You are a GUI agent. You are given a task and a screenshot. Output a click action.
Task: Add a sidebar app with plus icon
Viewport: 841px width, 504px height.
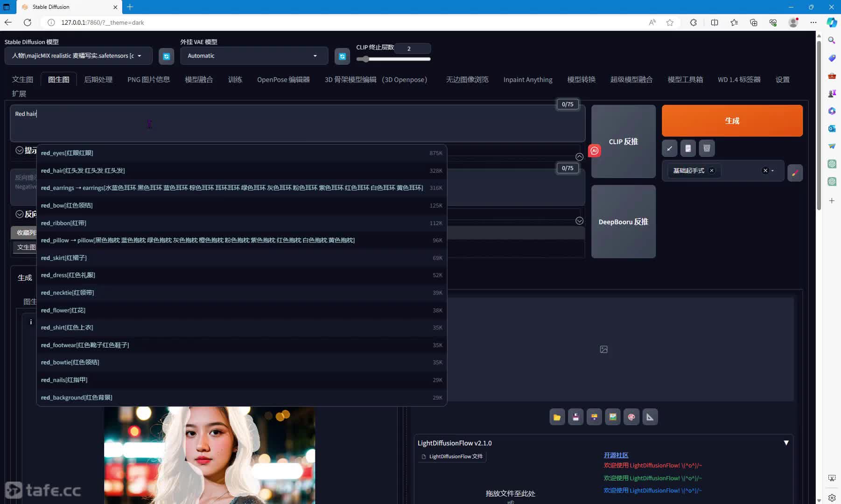click(832, 201)
